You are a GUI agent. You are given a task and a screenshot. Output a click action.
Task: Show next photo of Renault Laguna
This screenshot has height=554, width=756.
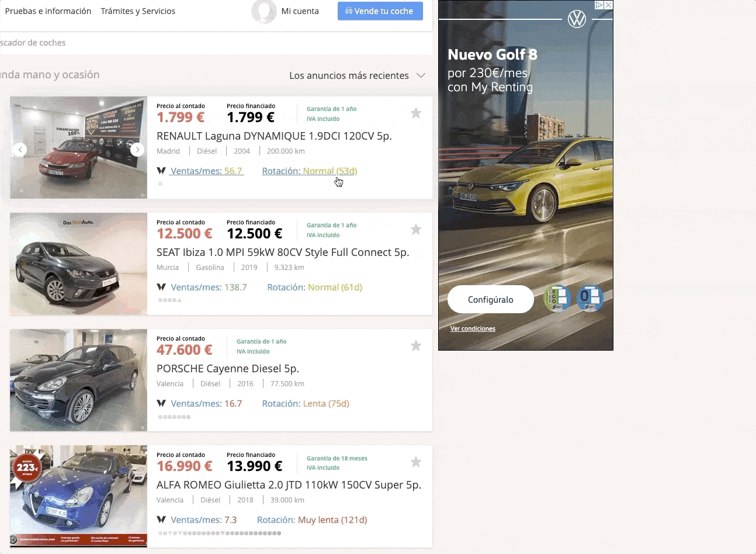point(137,150)
